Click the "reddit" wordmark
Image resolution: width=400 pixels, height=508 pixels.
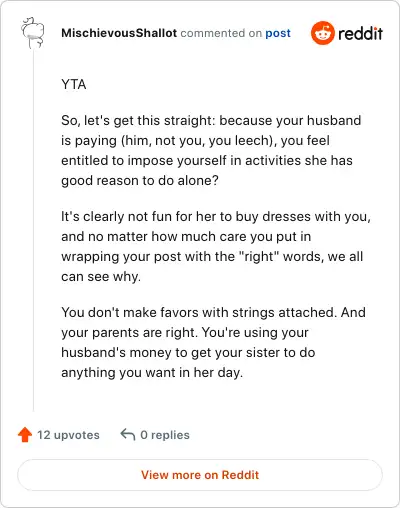(361, 33)
